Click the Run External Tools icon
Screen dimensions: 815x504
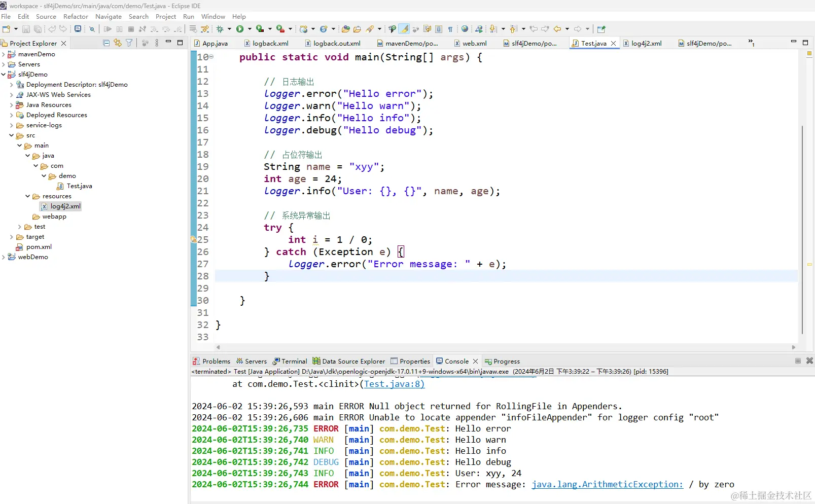point(280,29)
